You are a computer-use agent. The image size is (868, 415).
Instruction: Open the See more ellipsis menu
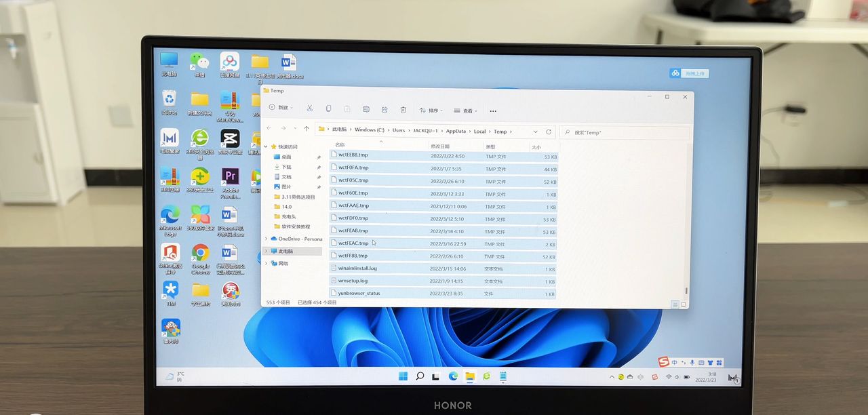click(x=493, y=111)
